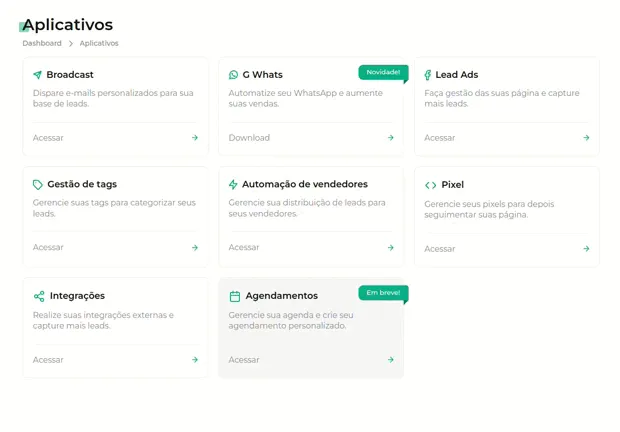The width and height of the screenshot is (620, 432).
Task: Click 'Gerencie seus pixels' description text
Action: click(x=489, y=209)
